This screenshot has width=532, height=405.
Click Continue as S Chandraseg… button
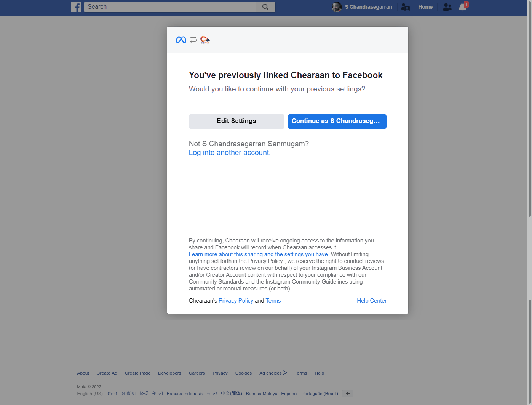(x=337, y=121)
